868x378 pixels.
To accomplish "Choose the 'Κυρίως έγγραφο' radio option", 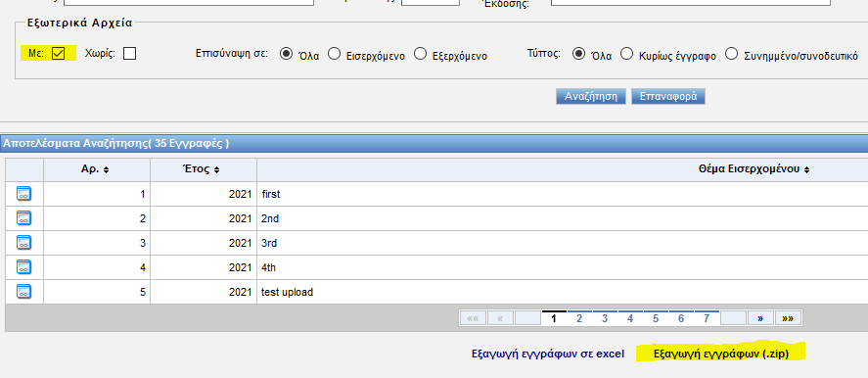I will point(626,54).
